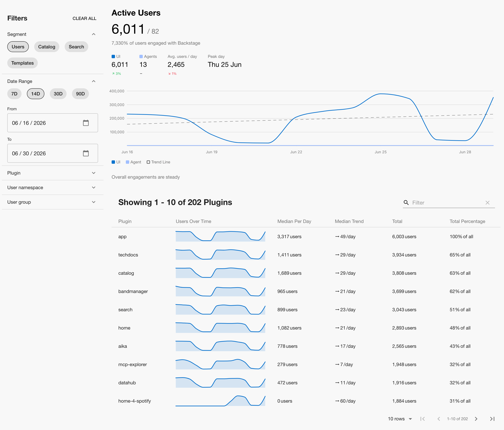Open the mcp-explorer plugin row
Screen dimensions: 504x430
click(306, 364)
